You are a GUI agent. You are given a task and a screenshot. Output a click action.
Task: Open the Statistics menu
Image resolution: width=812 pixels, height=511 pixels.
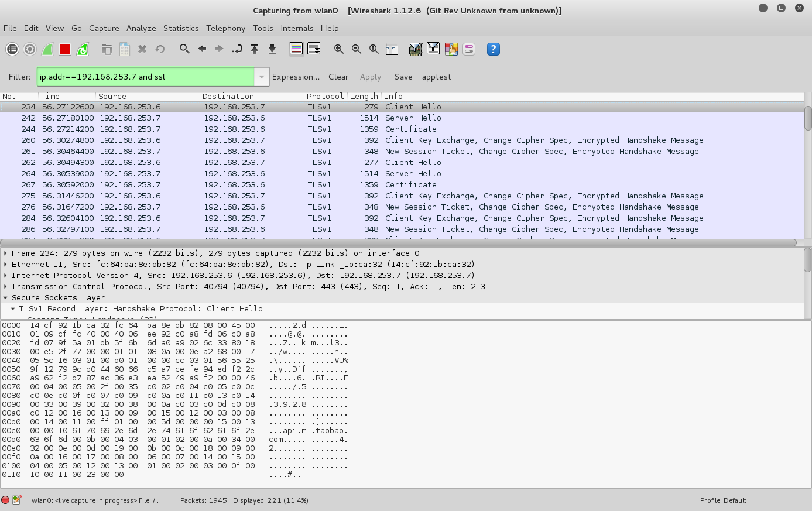[181, 28]
